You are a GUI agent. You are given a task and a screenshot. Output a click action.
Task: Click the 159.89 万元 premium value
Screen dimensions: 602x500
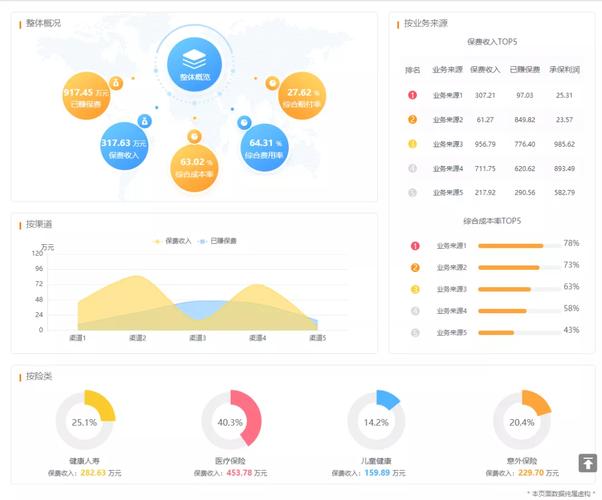coord(385,473)
